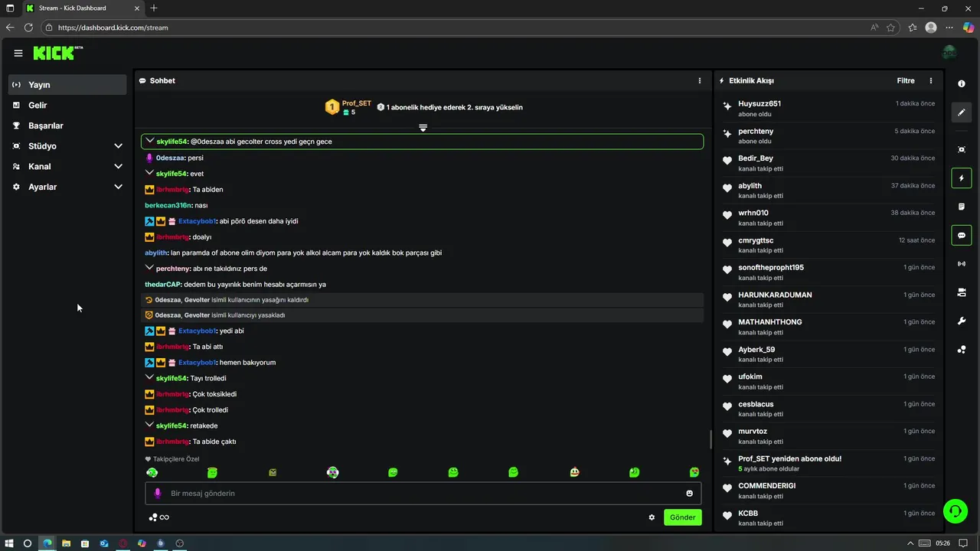Click Extacybob1 in the hemen bakıyorum message
Screen dimensions: 980x551
point(198,363)
